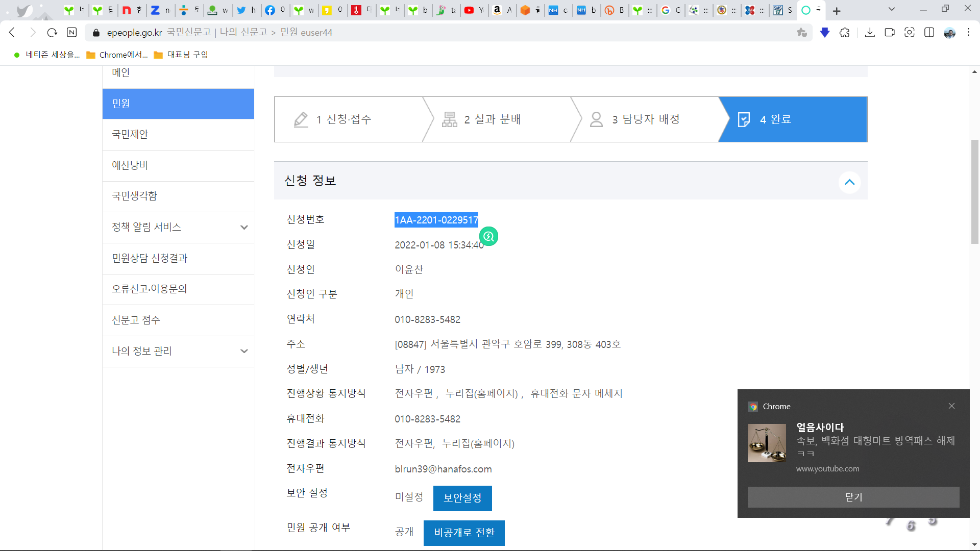Screen dimensions: 980x551
Task: Open the extensions puzzle icon
Action: click(845, 33)
